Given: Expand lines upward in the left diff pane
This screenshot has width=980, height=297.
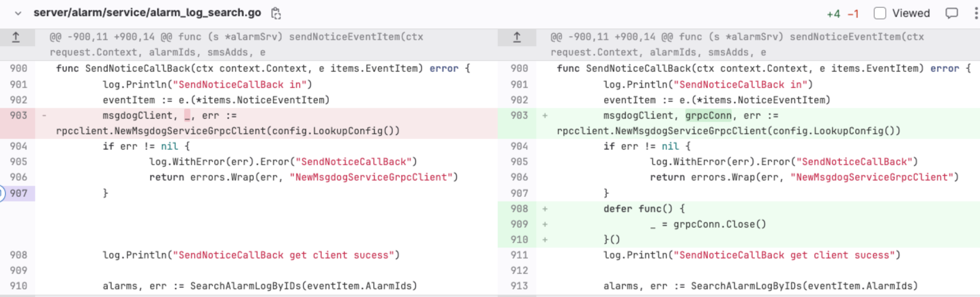Looking at the screenshot, I should [x=16, y=37].
